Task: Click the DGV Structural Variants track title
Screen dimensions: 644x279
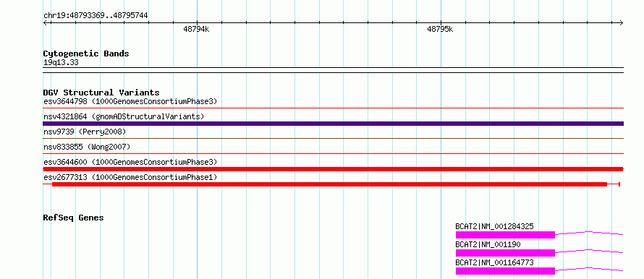Action: coord(101,93)
